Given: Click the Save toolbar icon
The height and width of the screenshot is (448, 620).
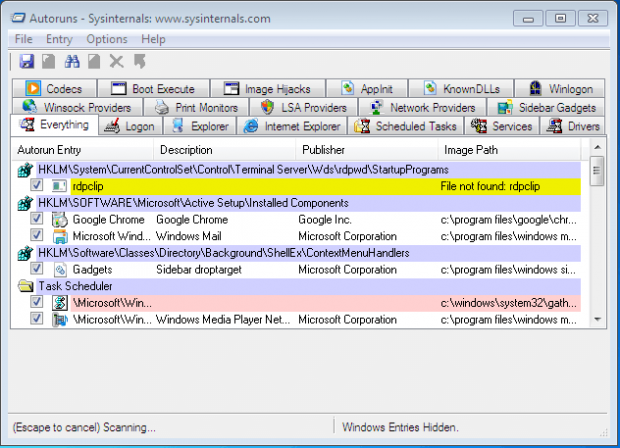Looking at the screenshot, I should point(26,62).
